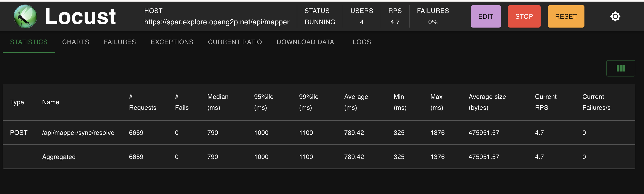Click the /api/mapper/sync/resolve row name
The width and height of the screenshot is (644, 194).
78,133
